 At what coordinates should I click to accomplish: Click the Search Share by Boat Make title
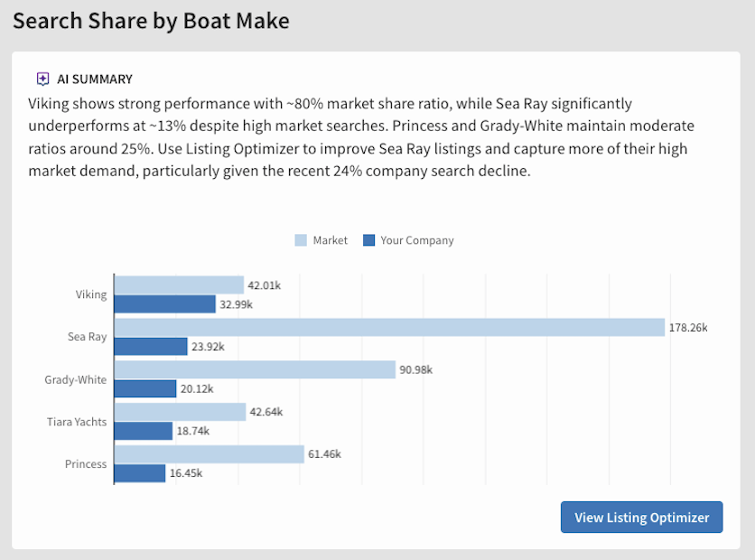151,20
